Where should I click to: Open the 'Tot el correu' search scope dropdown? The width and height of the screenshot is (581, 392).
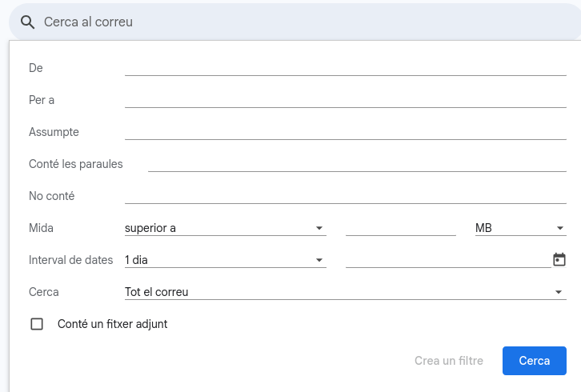click(345, 292)
